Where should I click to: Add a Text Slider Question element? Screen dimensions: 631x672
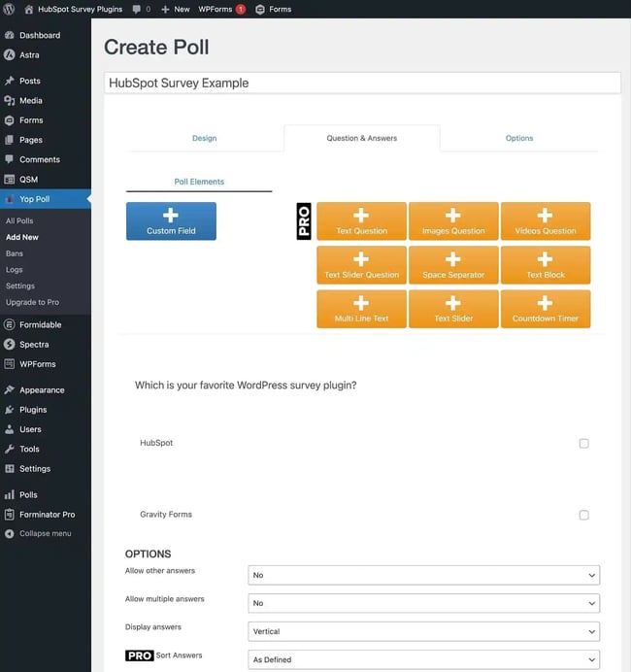[x=361, y=265]
